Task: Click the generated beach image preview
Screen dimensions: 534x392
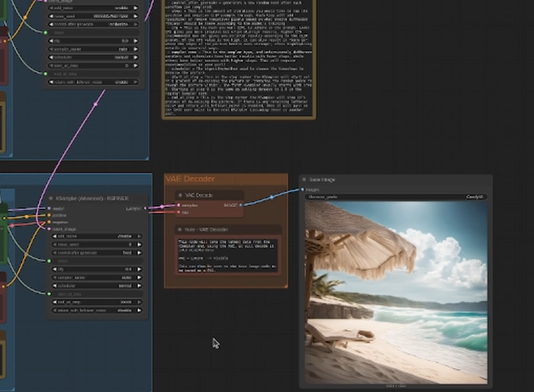Action: pos(395,294)
